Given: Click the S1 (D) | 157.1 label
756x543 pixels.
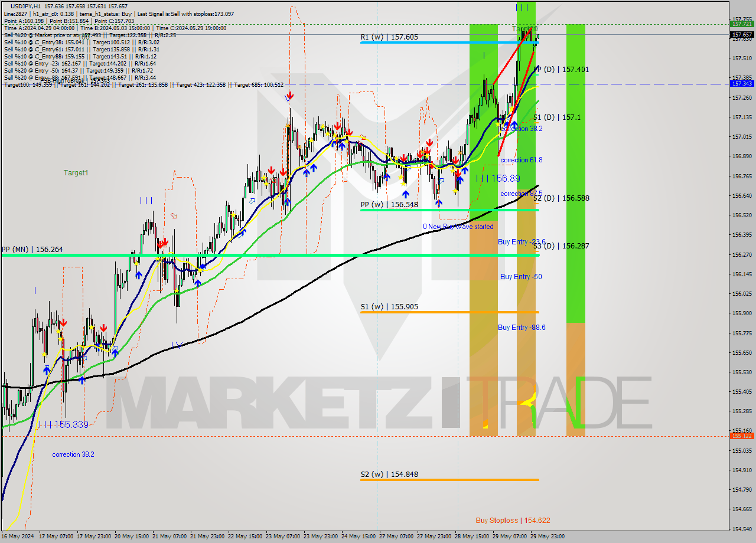Looking at the screenshot, I should [x=557, y=117].
